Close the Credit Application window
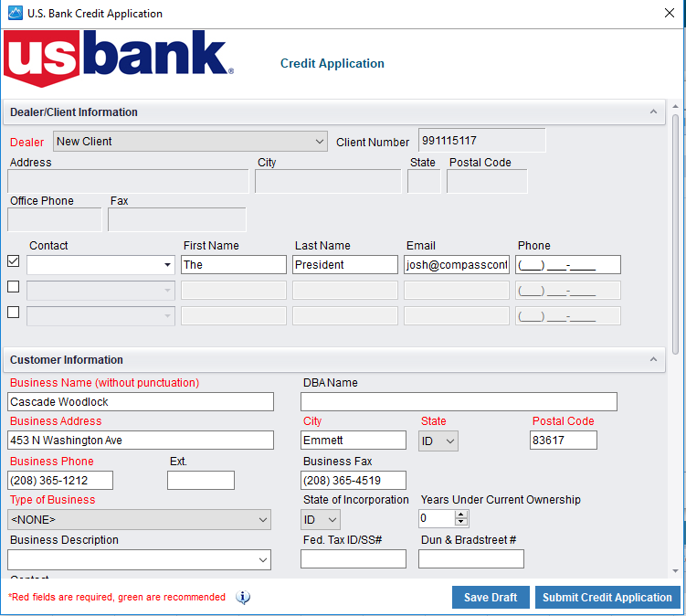 click(670, 13)
